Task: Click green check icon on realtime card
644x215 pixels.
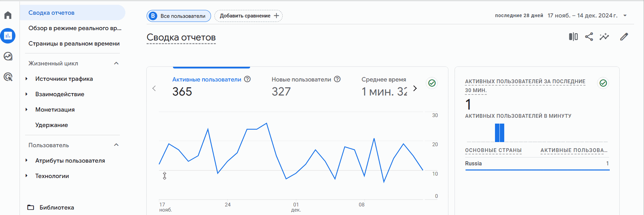Action: click(603, 83)
